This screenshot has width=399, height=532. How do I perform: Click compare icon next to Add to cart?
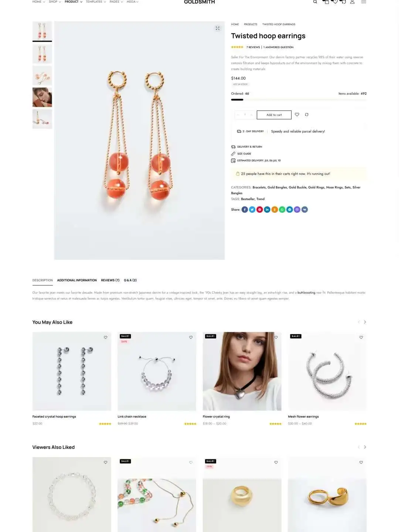[307, 115]
